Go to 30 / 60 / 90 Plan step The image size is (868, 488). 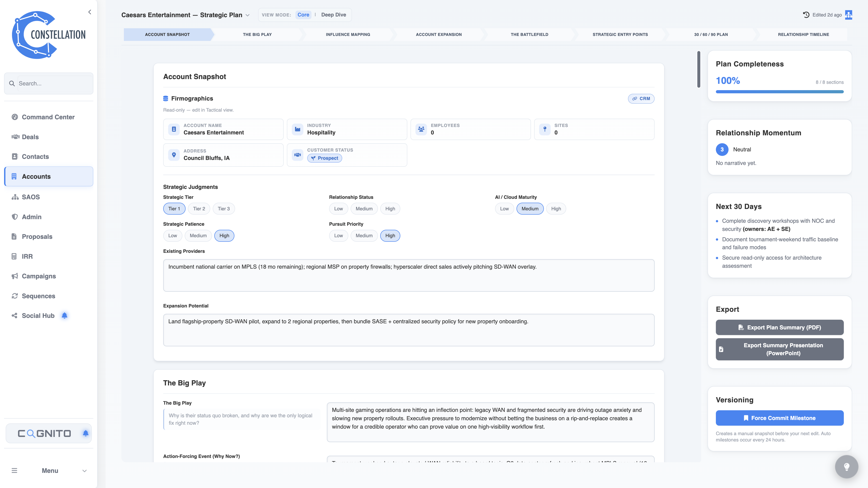click(x=711, y=34)
